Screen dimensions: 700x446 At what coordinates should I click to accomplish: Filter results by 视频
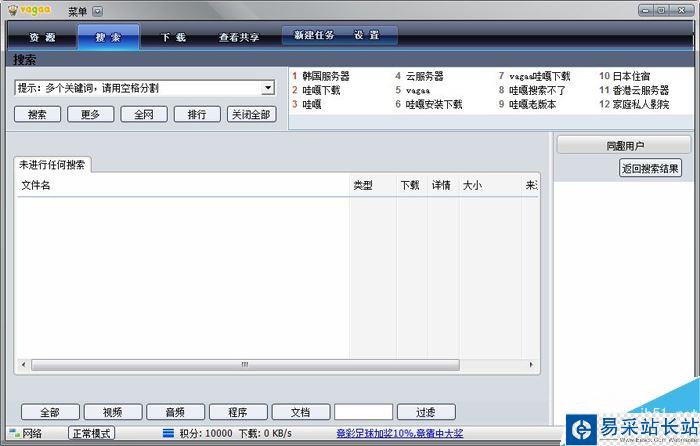coord(113,412)
